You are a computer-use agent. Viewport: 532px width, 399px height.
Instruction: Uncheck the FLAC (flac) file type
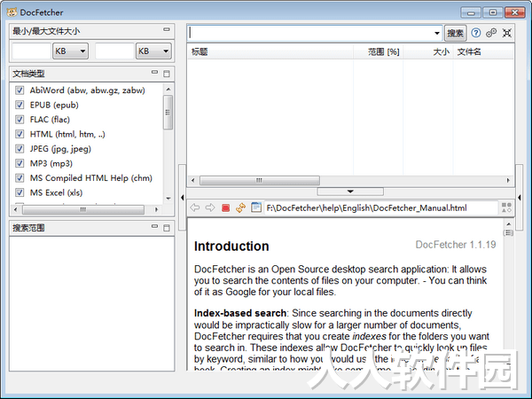pos(20,119)
